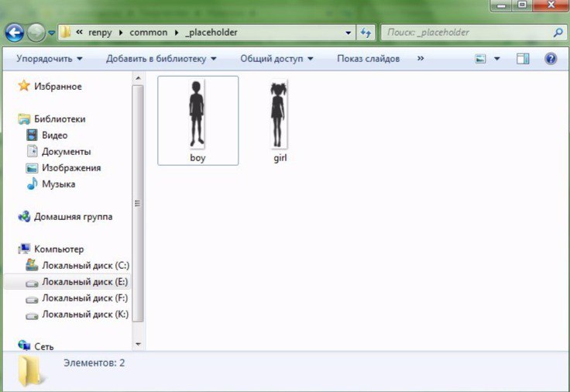
Task: Open Локальный диск (K:)
Action: tap(85, 315)
